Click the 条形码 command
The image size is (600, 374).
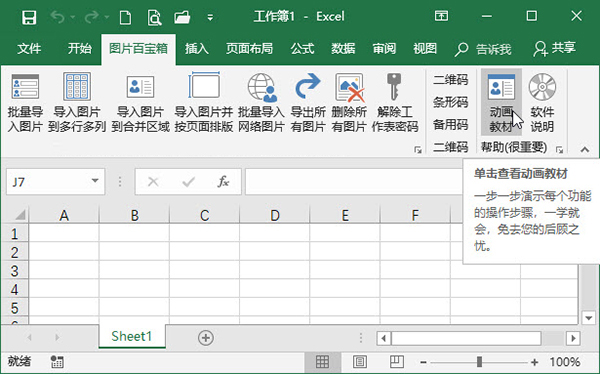tap(450, 102)
